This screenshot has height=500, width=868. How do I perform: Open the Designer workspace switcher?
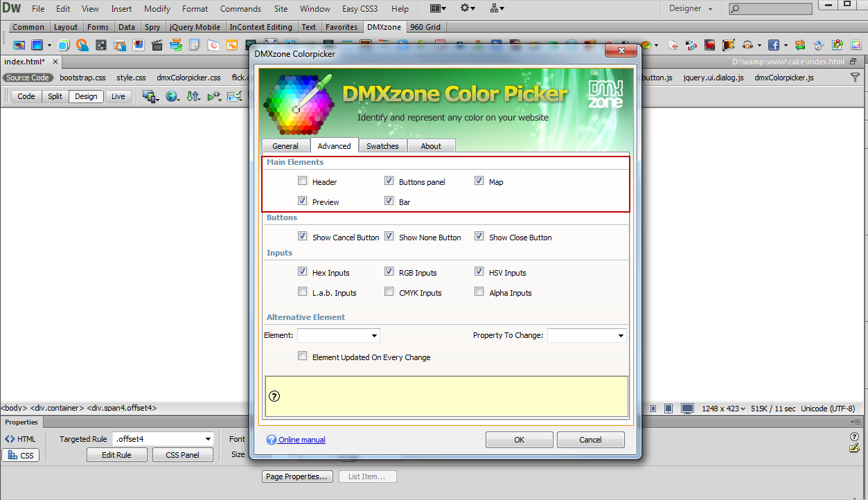691,8
